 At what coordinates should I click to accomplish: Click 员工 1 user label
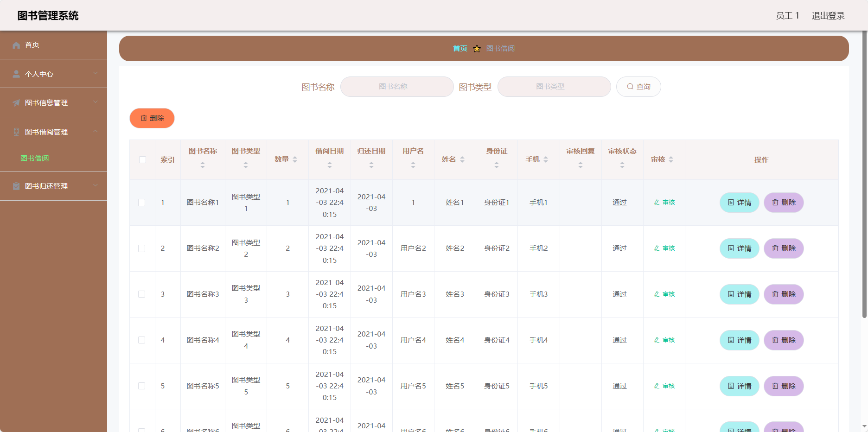pyautogui.click(x=788, y=16)
